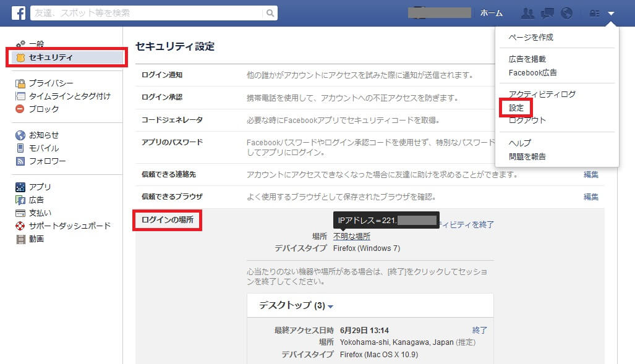
Task: Click the セキュリティ badge icon
Action: point(20,57)
